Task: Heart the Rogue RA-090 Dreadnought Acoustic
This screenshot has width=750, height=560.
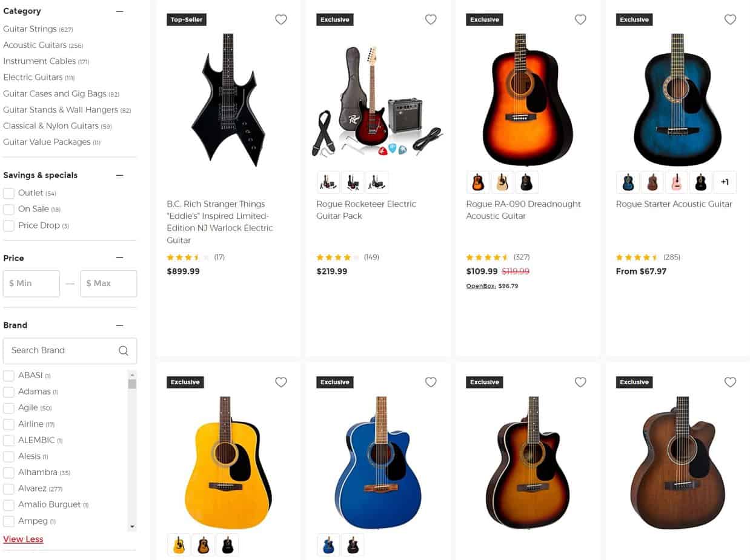Action: click(x=580, y=19)
